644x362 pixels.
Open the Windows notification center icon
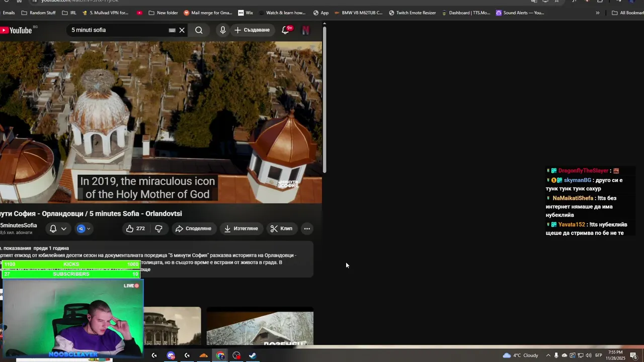click(x=633, y=355)
